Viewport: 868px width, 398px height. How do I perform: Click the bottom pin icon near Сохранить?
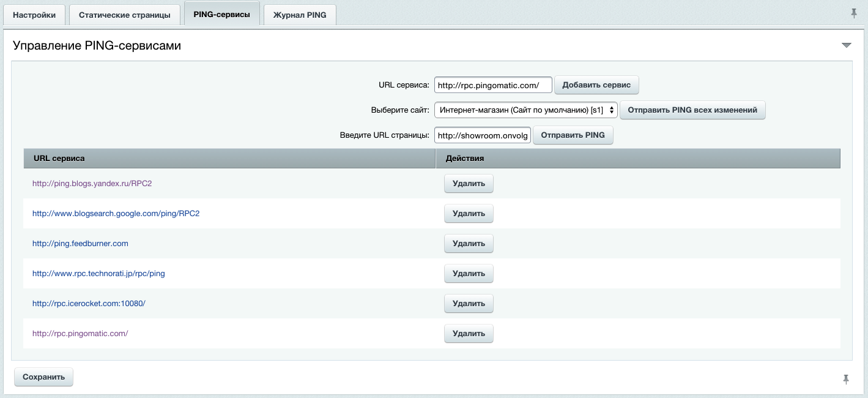pyautogui.click(x=846, y=380)
